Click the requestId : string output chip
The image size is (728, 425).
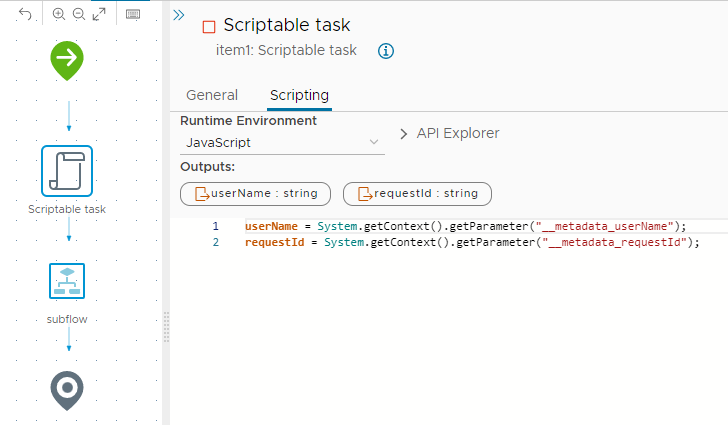pyautogui.click(x=417, y=194)
